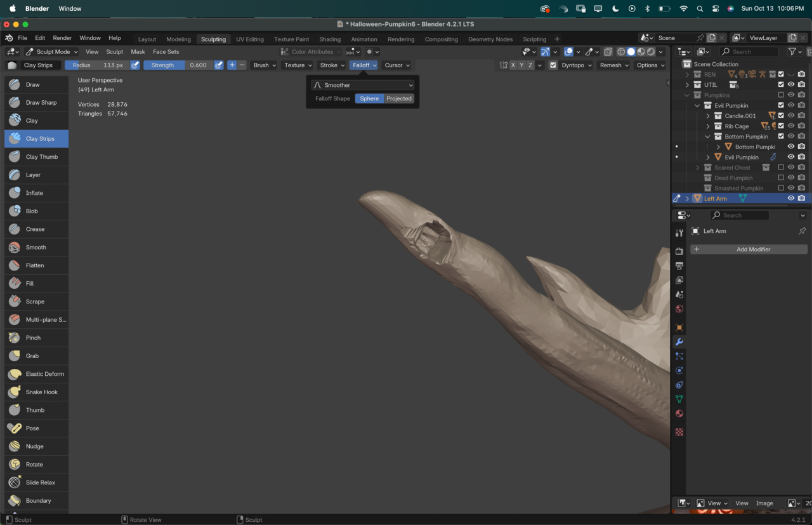Toggle strength pressure sensitivity button
Image resolution: width=812 pixels, height=525 pixels.
(x=219, y=65)
